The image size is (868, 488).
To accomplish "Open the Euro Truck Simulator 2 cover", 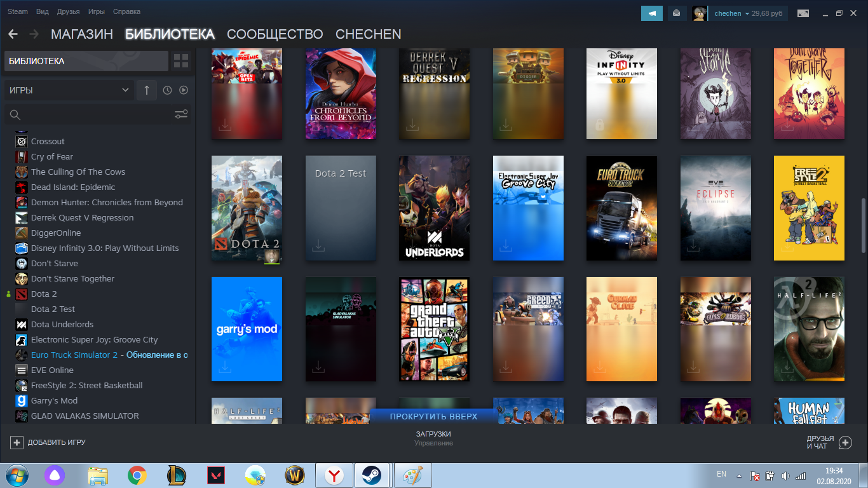I will (621, 208).
